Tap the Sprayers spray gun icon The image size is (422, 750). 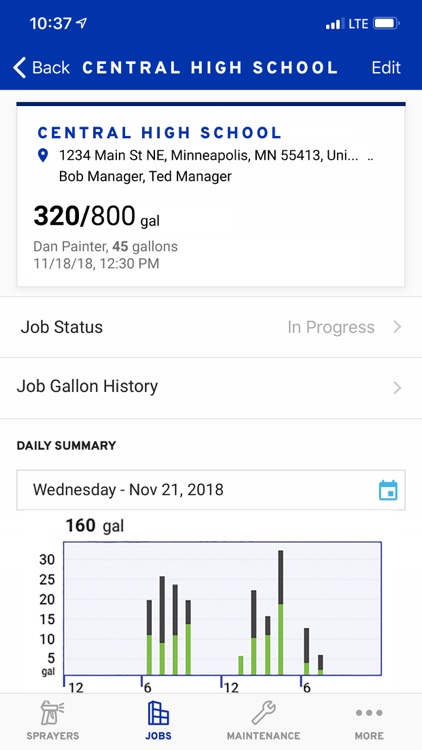pyautogui.click(x=53, y=713)
